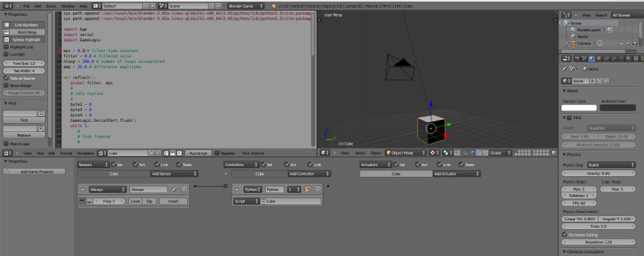
Task: Enable Highlight Line checkbox
Action: click(x=6, y=47)
